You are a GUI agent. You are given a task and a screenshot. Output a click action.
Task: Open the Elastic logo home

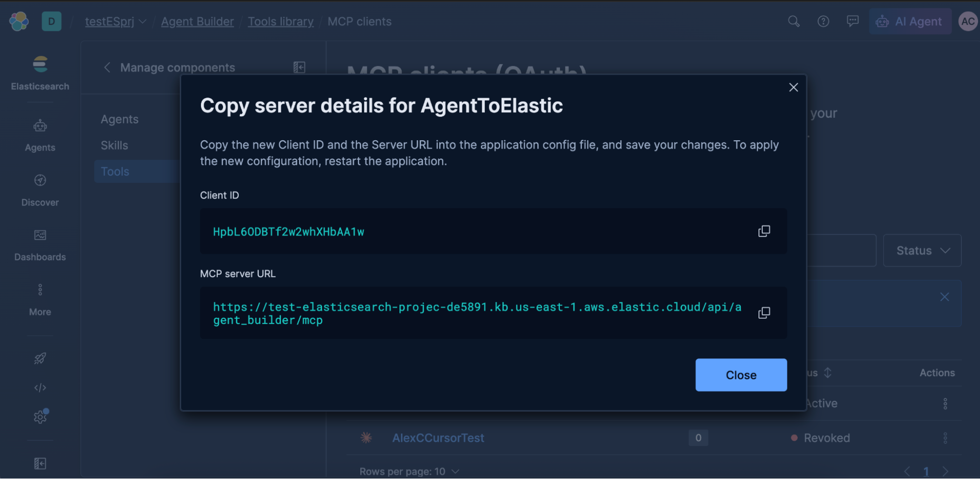click(x=19, y=22)
